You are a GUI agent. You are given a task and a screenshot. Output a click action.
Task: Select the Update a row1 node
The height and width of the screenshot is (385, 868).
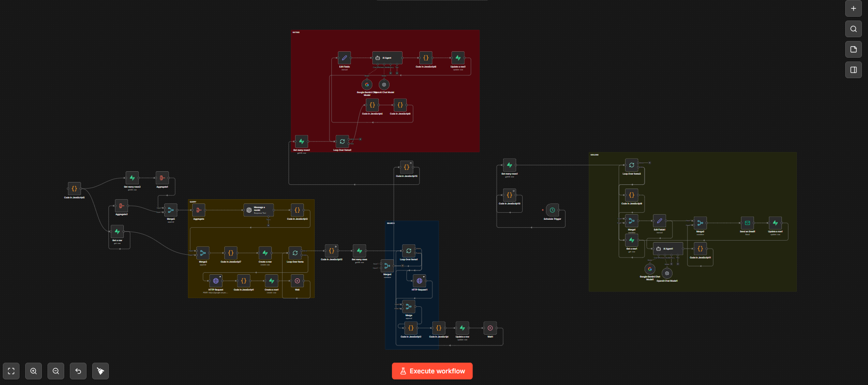[775, 223]
